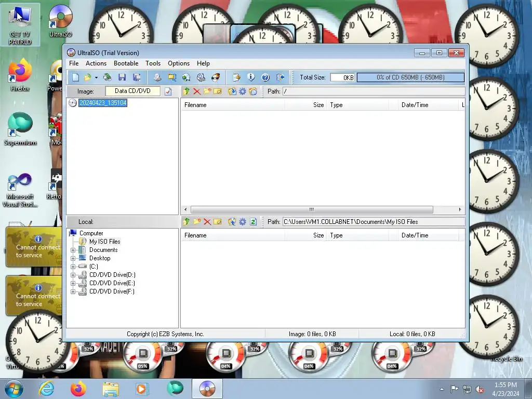Click the Local Path field with C:\Users path

[374, 222]
